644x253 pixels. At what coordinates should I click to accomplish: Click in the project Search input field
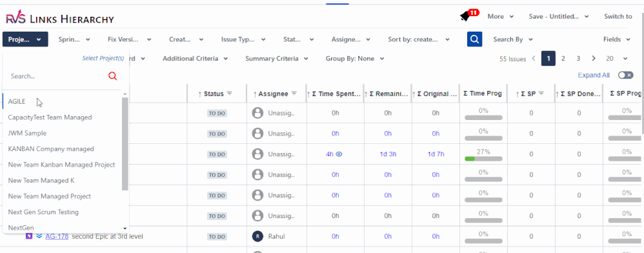point(57,76)
